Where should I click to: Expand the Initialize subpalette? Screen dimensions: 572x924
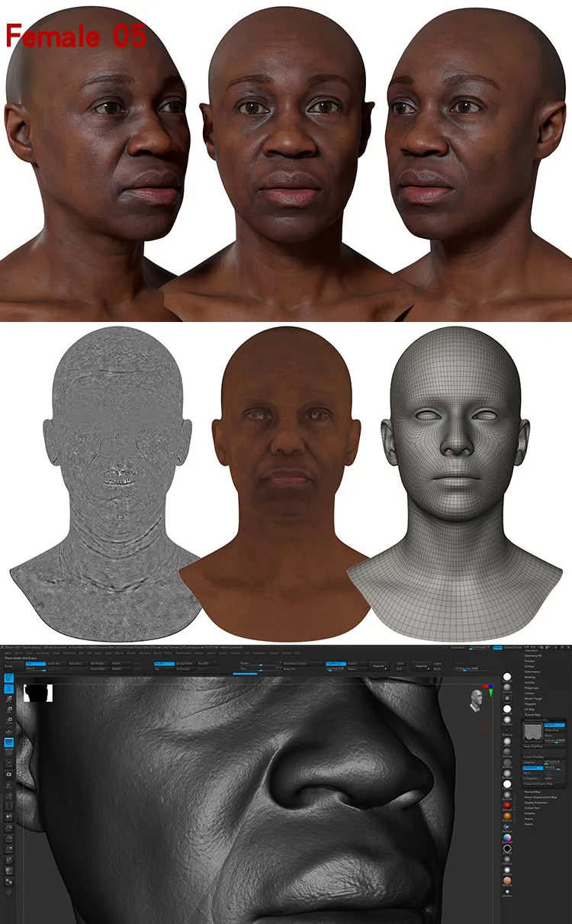tap(529, 813)
